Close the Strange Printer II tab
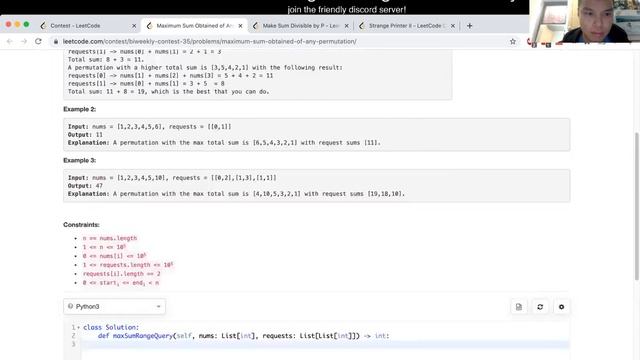This screenshot has width=640, height=360. coord(453,26)
